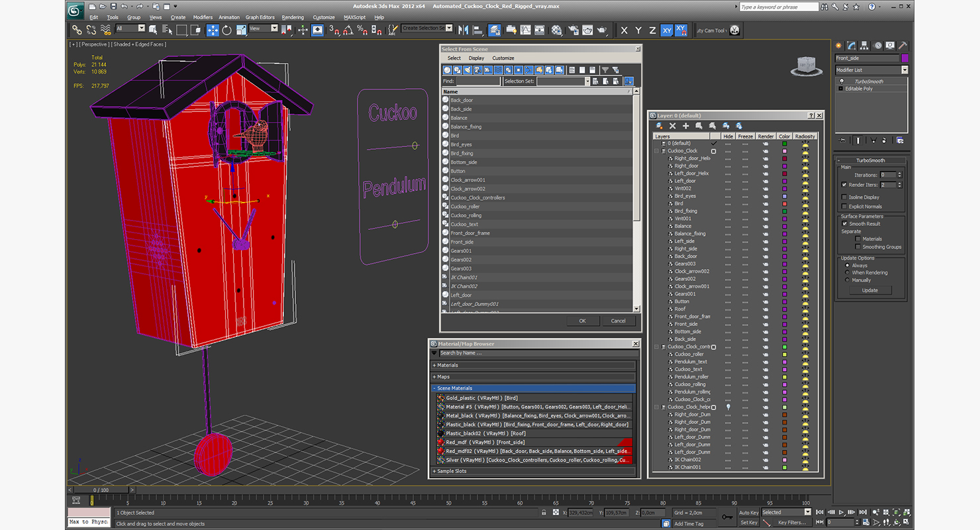Click Configure Modifier Sets icon
Image resolution: width=980 pixels, height=530 pixels.
[900, 140]
